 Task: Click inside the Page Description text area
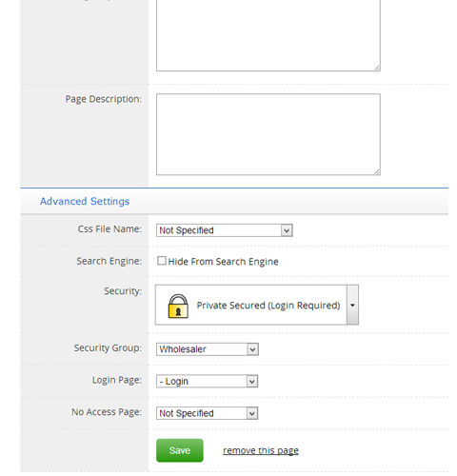tap(268, 134)
